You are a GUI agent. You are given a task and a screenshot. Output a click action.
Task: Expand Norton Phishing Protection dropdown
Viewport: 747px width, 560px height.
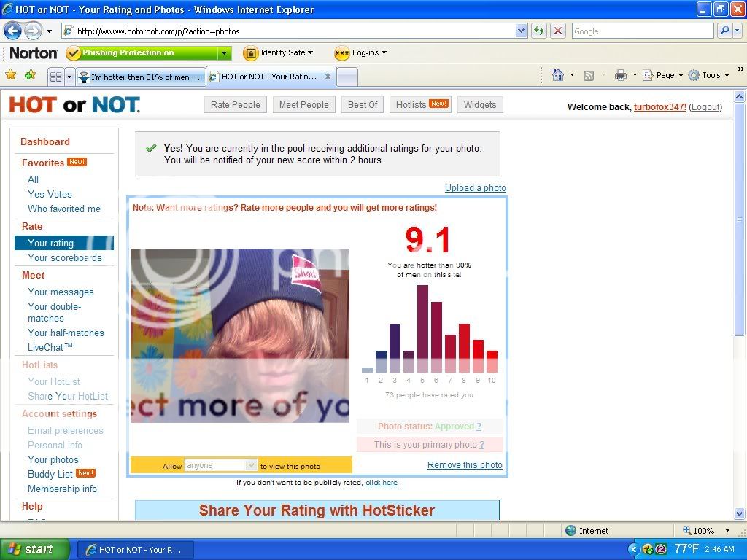[x=225, y=52]
